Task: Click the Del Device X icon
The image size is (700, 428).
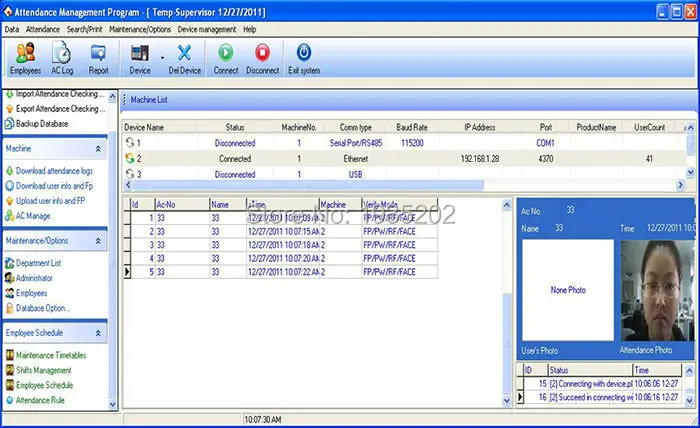Action: point(184,53)
